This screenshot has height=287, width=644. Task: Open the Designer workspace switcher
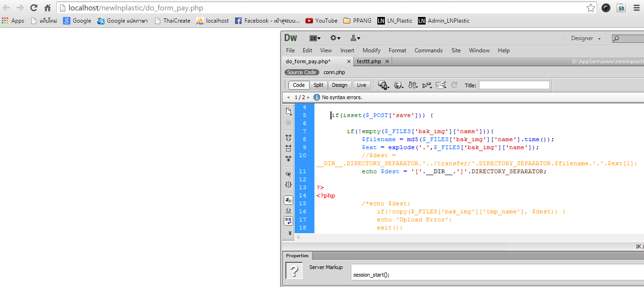[x=586, y=39]
